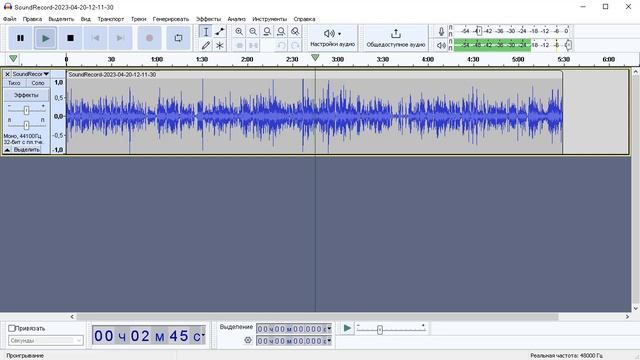Screen dimensions: 640x360
Task: Click the speaker playback meter icon
Action: (441, 45)
